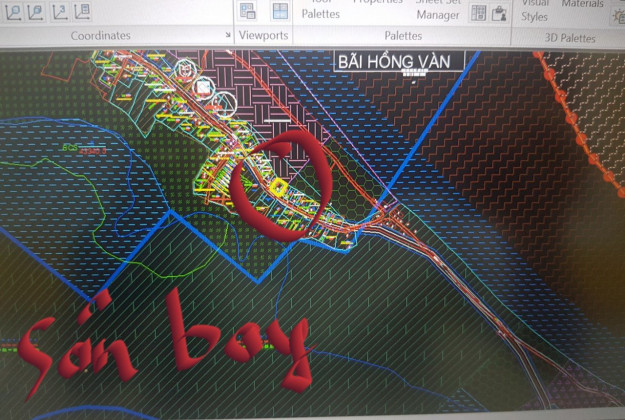Image resolution: width=625 pixels, height=420 pixels.
Task: Click the four-pane viewport layout icon
Action: coord(280,12)
